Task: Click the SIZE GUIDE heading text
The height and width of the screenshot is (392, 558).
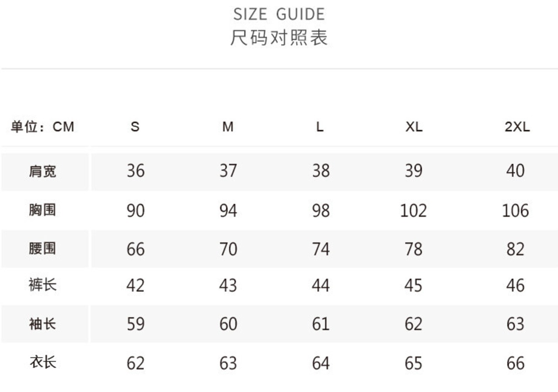Action: point(279,14)
